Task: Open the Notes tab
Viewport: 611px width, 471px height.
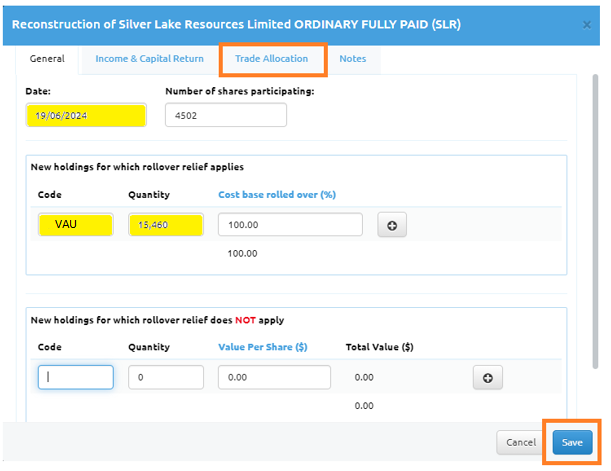Action: point(352,59)
